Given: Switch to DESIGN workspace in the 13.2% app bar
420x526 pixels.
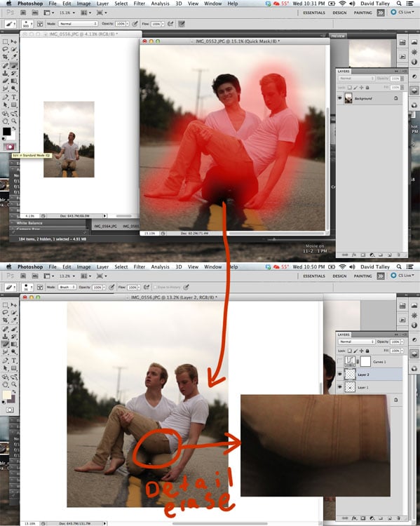Looking at the screenshot, I should [339, 276].
